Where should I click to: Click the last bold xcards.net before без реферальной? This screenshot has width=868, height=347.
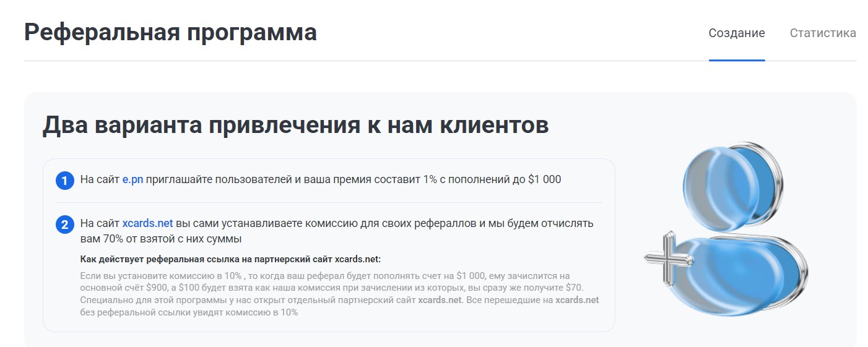(x=577, y=300)
